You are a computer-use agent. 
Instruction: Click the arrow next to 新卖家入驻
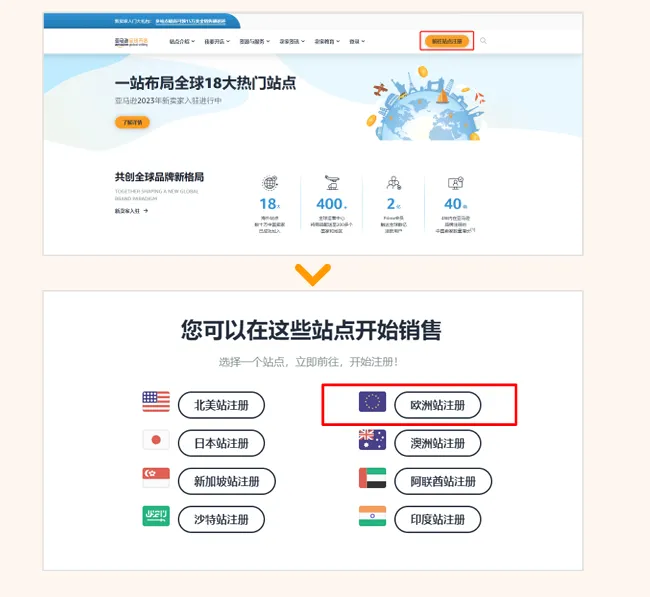pos(146,211)
